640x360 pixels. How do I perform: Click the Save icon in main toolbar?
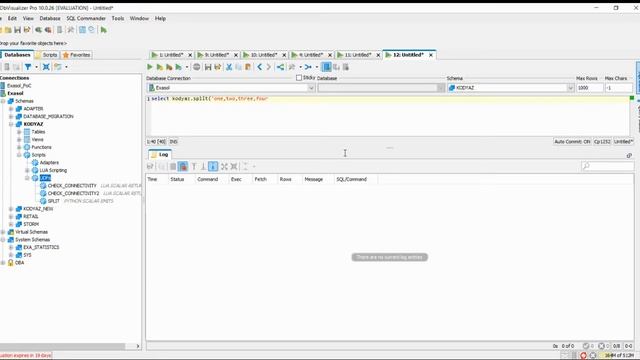coord(17,30)
